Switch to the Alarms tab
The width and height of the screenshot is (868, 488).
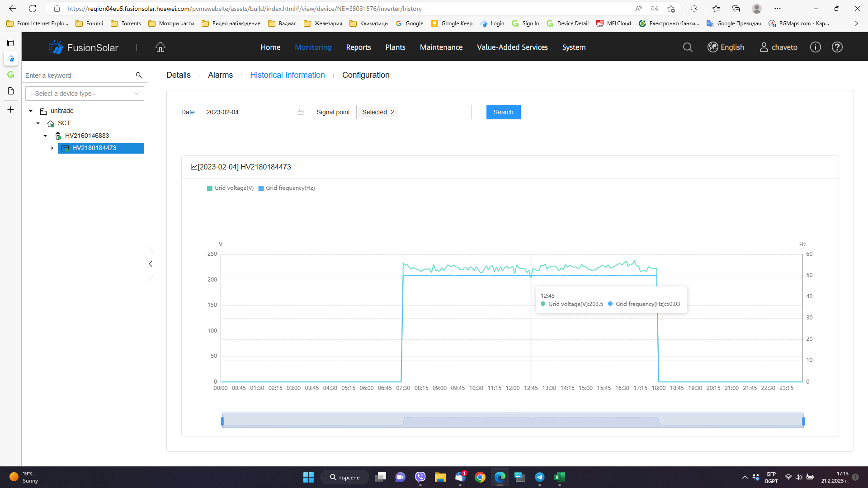220,75
